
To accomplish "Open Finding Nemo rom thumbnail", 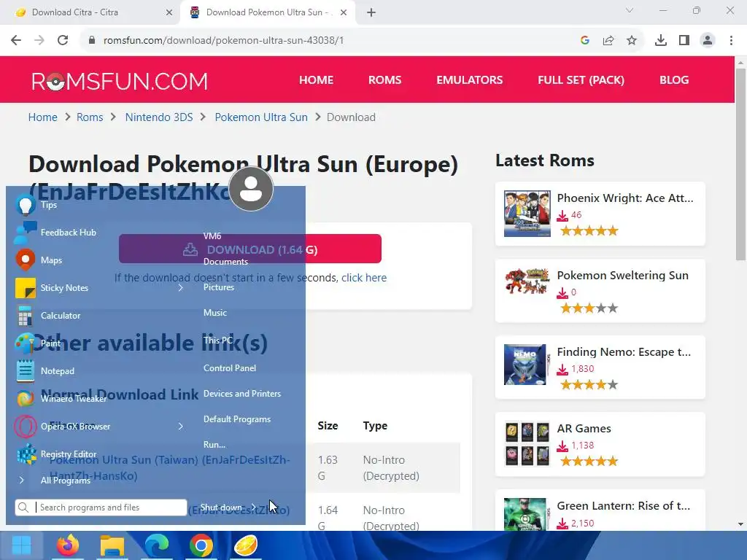I will (525, 365).
